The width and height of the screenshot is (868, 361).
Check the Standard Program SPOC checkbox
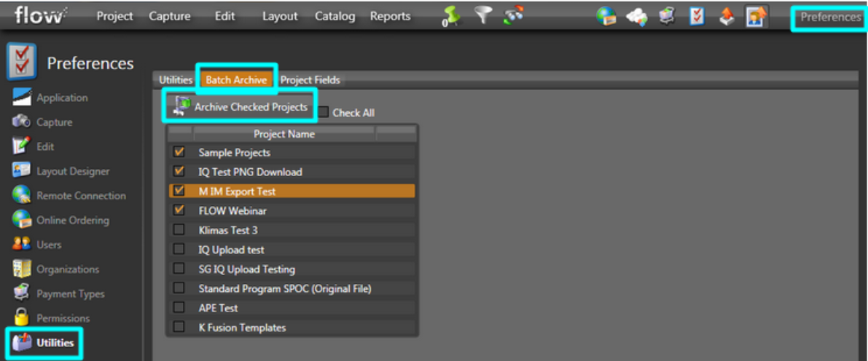pyautogui.click(x=179, y=287)
